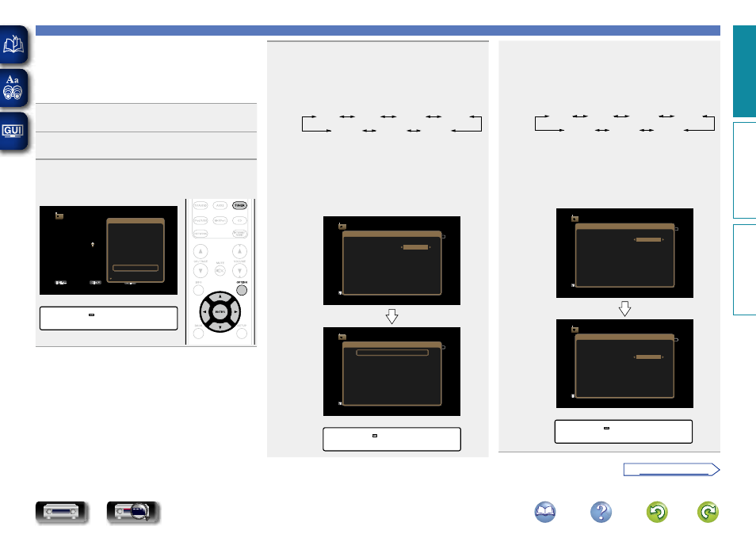
Task: Click the CH/PAGE down button on remote
Action: point(200,271)
